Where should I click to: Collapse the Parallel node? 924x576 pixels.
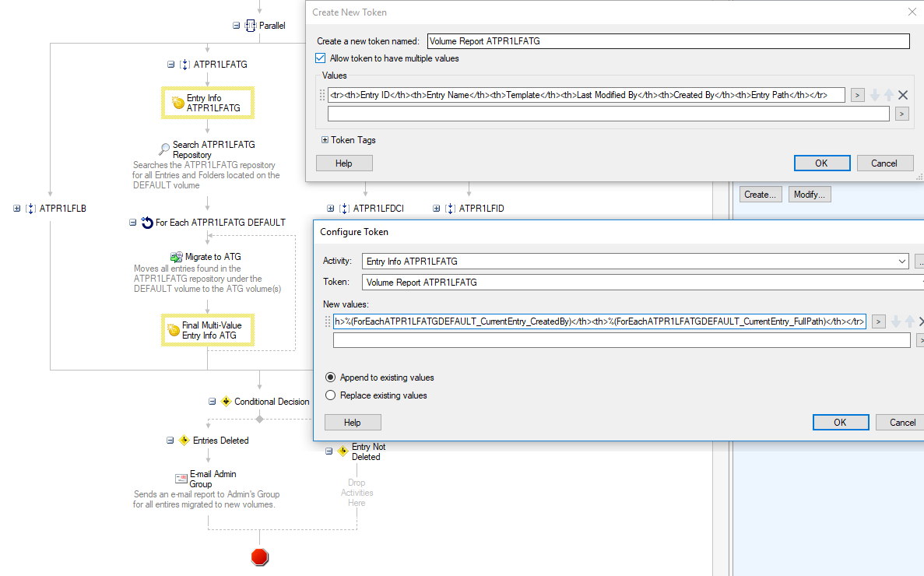pos(237,26)
